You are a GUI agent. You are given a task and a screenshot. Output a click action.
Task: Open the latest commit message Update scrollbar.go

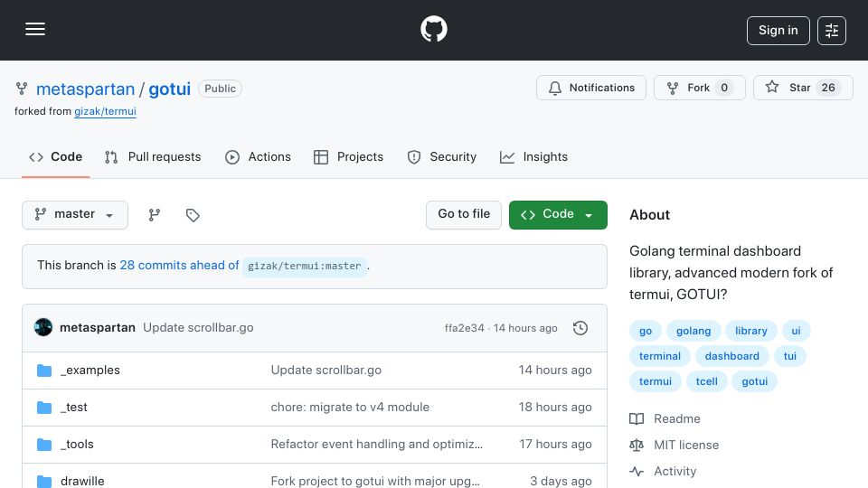[198, 327]
